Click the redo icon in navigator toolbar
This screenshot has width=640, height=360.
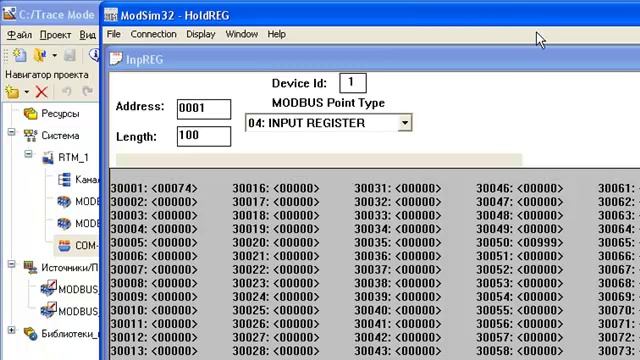point(87,91)
